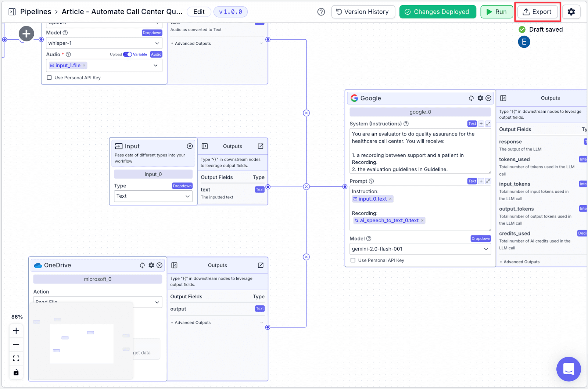Viewport: 588px width, 389px height.
Task: Click the google_0 node name field
Action: pos(420,112)
